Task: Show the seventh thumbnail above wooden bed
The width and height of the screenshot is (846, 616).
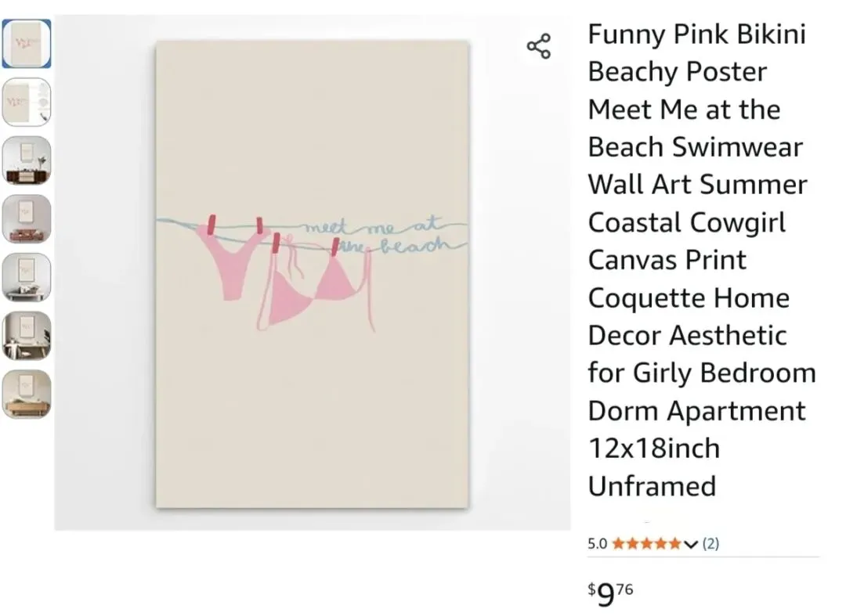Action: coord(27,394)
